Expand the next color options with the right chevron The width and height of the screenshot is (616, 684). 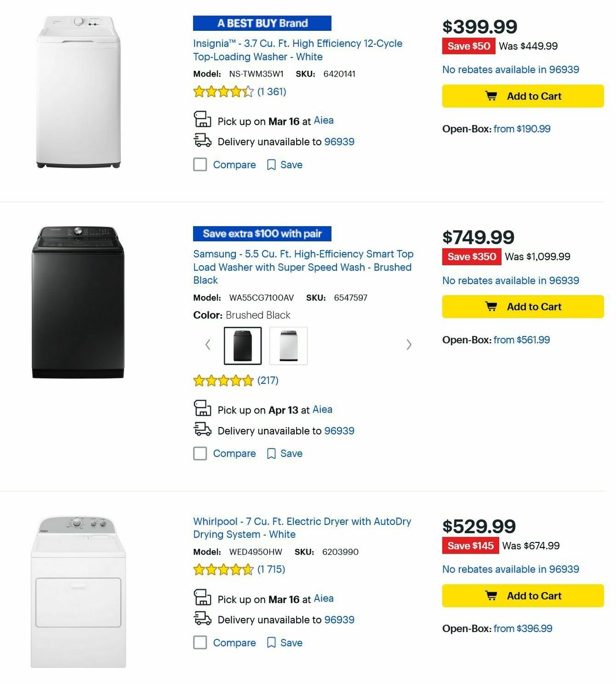coord(409,345)
